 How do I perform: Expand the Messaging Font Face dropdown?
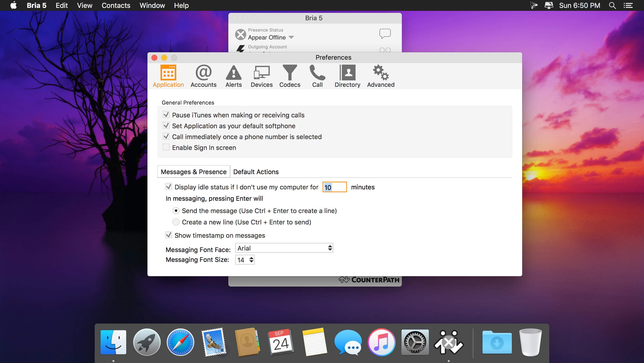(284, 248)
